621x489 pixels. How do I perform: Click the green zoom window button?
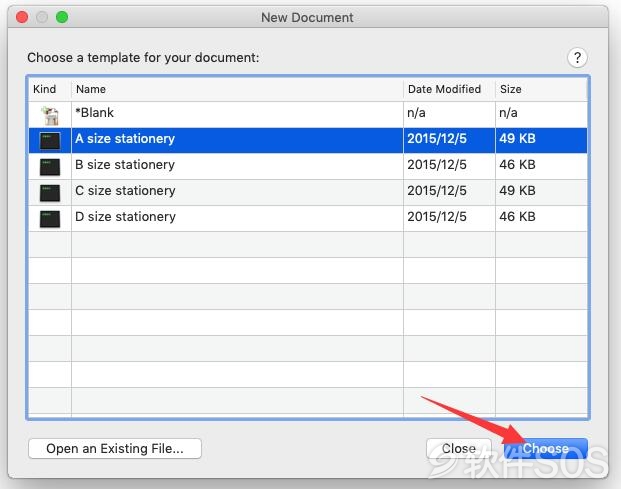point(62,17)
